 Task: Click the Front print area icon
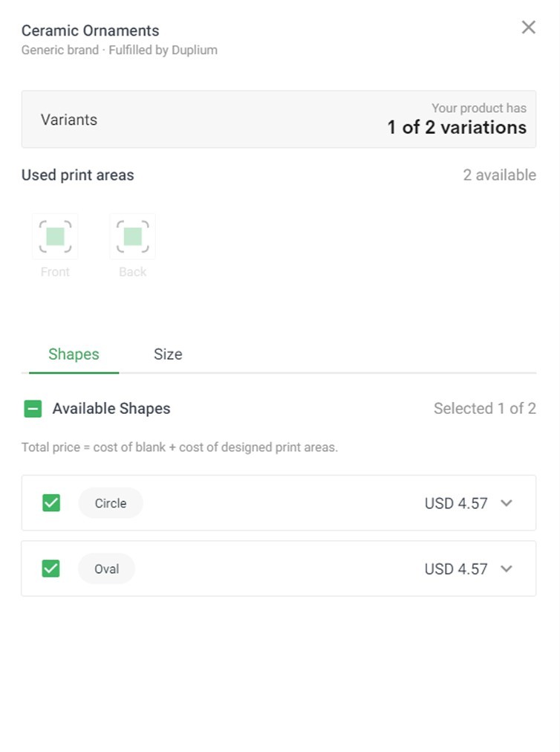55,236
